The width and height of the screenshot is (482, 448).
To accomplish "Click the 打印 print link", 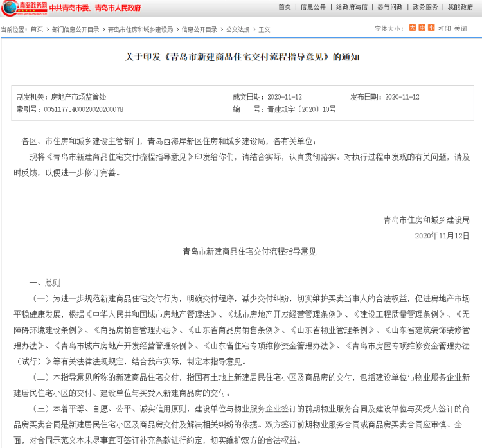I will pyautogui.click(x=445, y=28).
